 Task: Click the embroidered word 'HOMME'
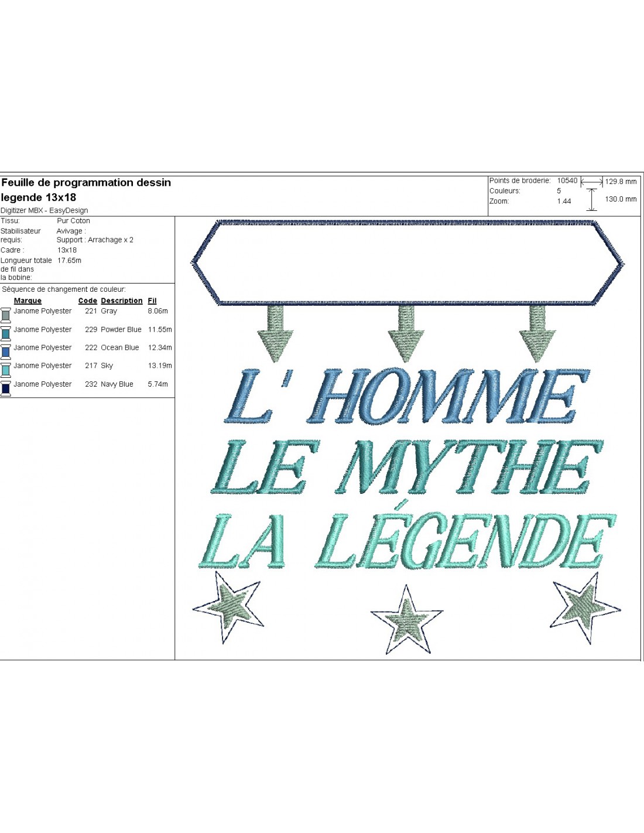(x=448, y=396)
